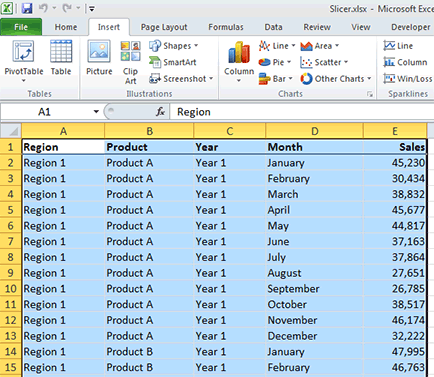Save the workbook with the floppy icon
This screenshot has width=434, height=377.
click(27, 8)
